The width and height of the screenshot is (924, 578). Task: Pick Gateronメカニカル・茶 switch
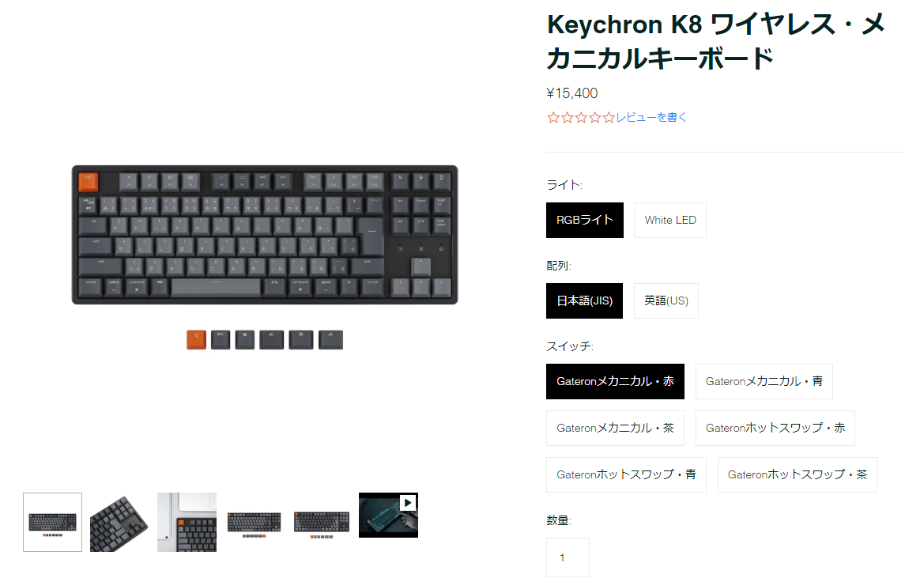coord(615,429)
